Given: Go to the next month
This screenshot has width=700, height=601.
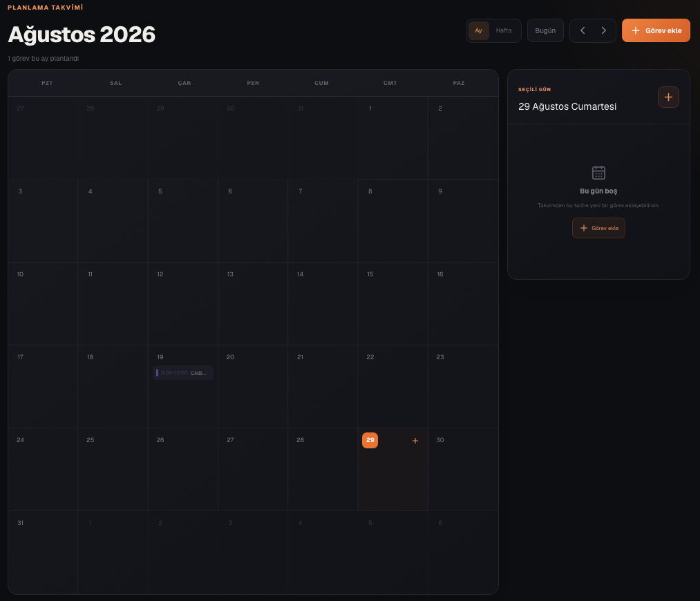Looking at the screenshot, I should click(603, 30).
